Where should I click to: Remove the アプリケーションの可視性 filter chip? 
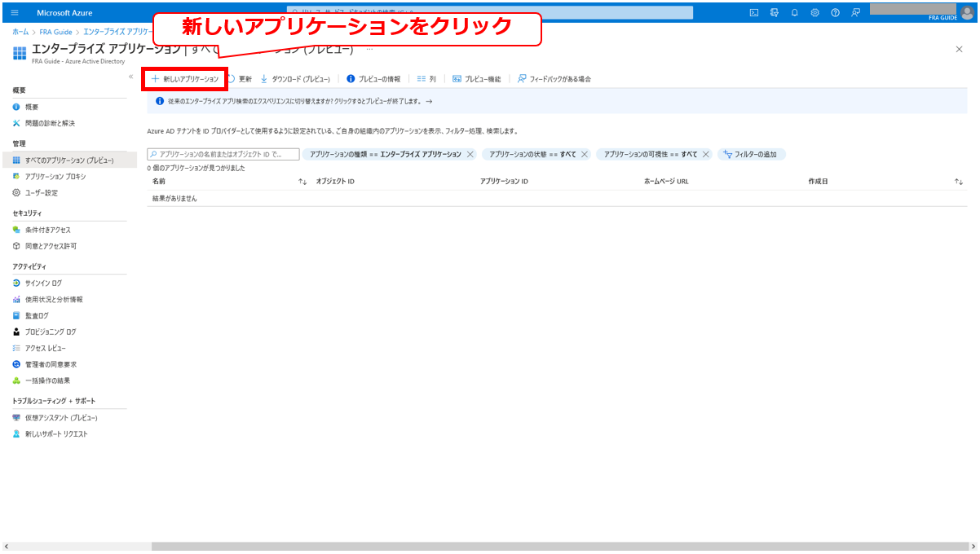(x=706, y=154)
